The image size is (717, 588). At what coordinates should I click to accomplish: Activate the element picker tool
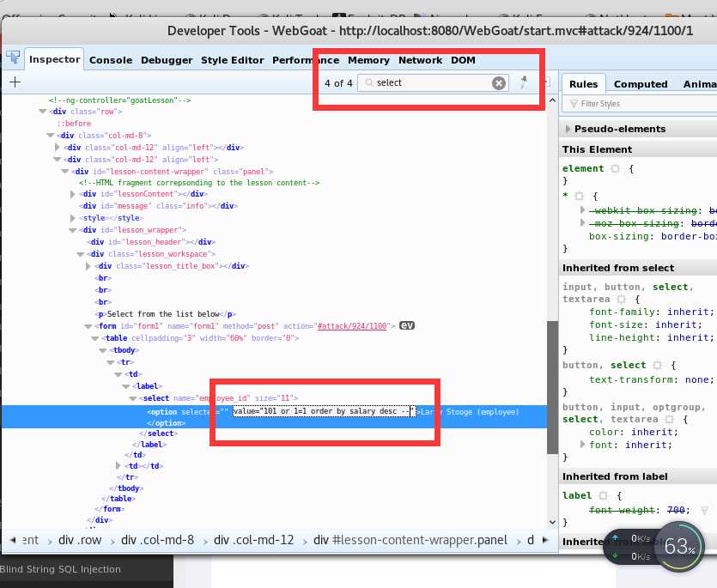(13, 58)
